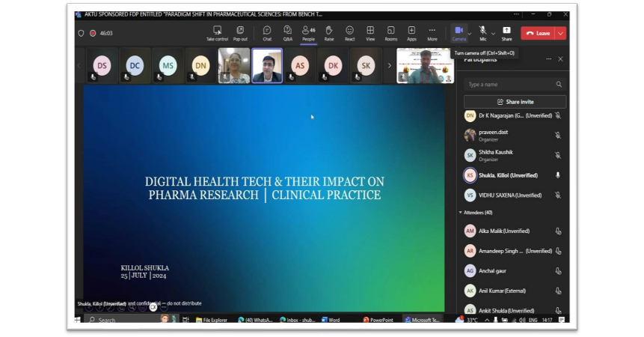Toggle the Mic mute button
This screenshot has height=337, width=644.
[x=482, y=32]
